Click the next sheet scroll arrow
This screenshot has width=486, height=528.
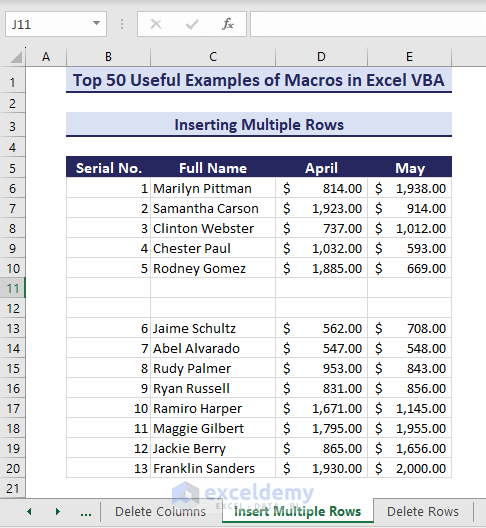(x=58, y=512)
